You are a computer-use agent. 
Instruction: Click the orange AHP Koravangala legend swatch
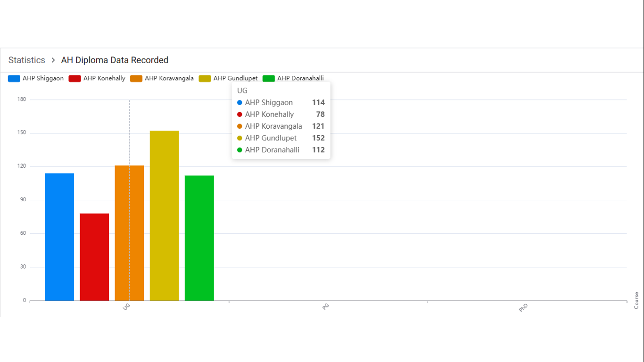[136, 79]
